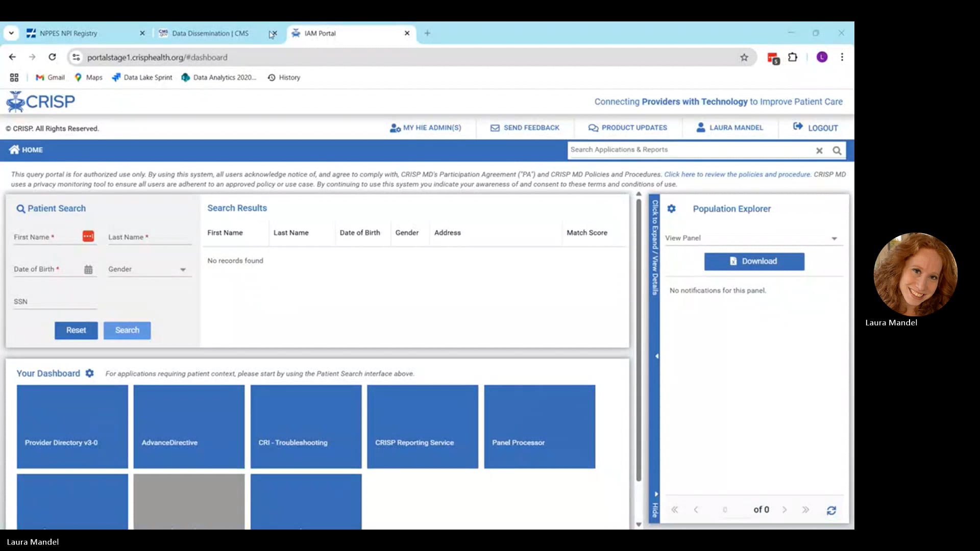
Task: Open the Your Dashboard settings gear
Action: (x=89, y=373)
